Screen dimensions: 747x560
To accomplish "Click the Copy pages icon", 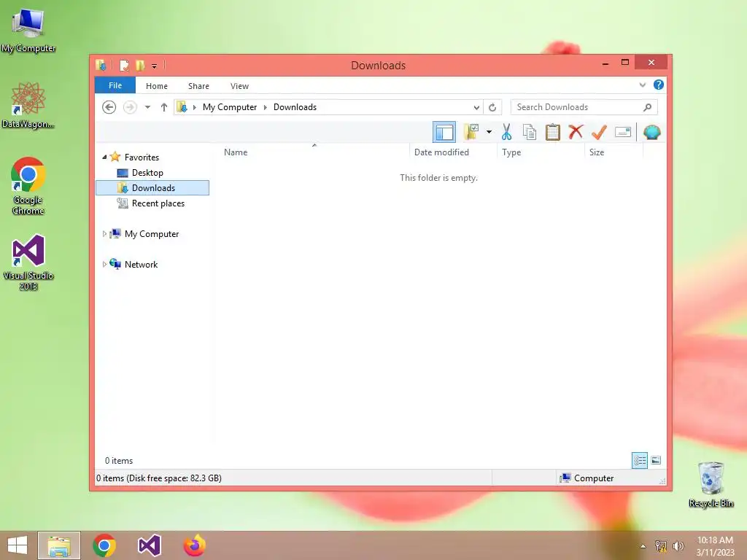I will click(x=530, y=132).
